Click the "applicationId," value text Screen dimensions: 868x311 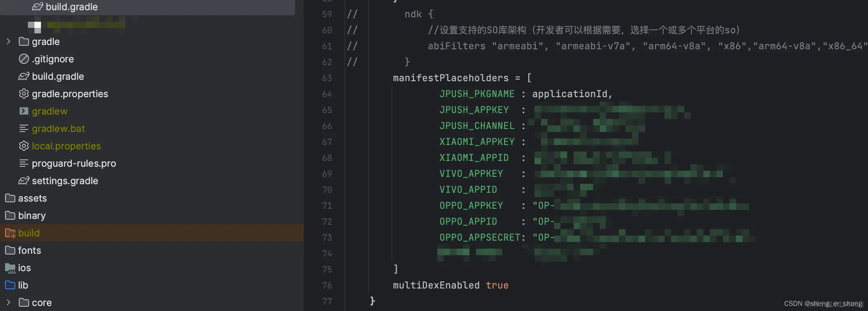573,94
